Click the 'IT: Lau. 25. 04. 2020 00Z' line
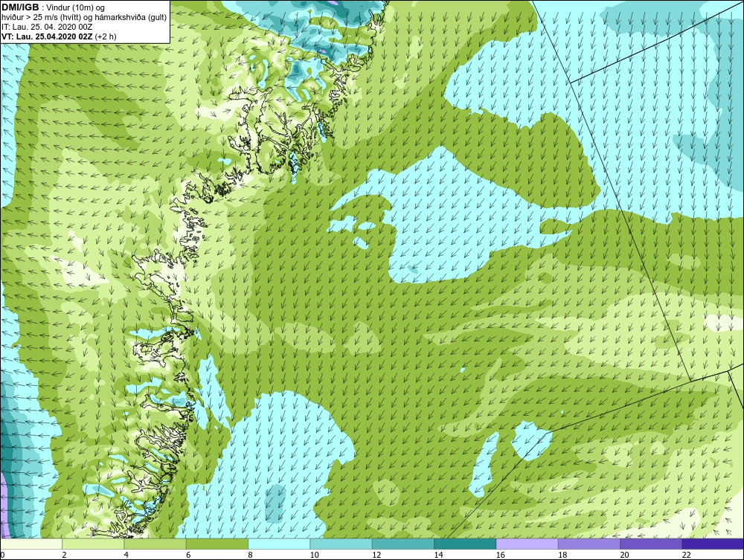The width and height of the screenshot is (744, 560). (47, 27)
